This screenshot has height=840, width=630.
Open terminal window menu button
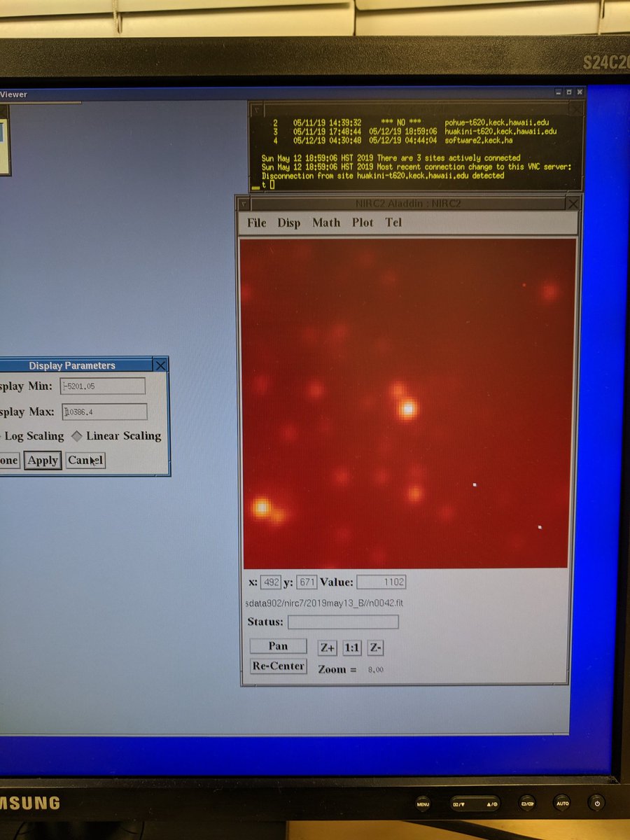[x=257, y=109]
